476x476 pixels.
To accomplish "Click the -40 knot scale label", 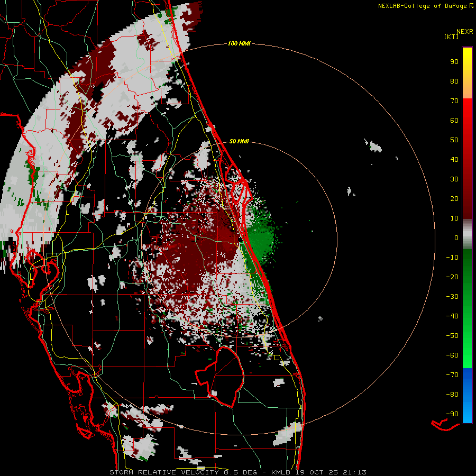I will [x=452, y=316].
